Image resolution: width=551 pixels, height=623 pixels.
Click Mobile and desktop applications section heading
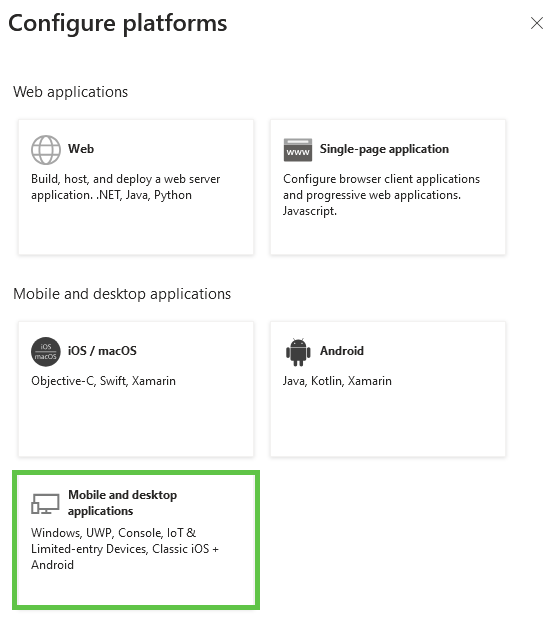[122, 294]
